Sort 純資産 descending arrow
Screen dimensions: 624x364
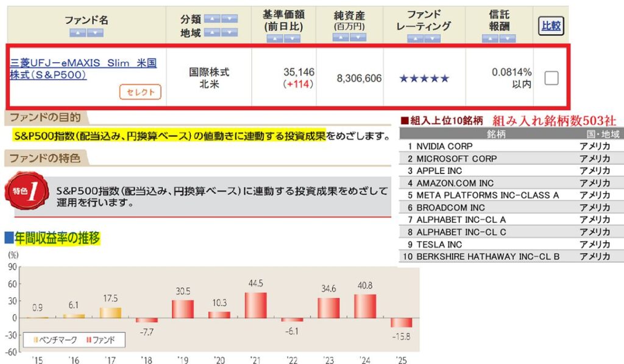[358, 37]
